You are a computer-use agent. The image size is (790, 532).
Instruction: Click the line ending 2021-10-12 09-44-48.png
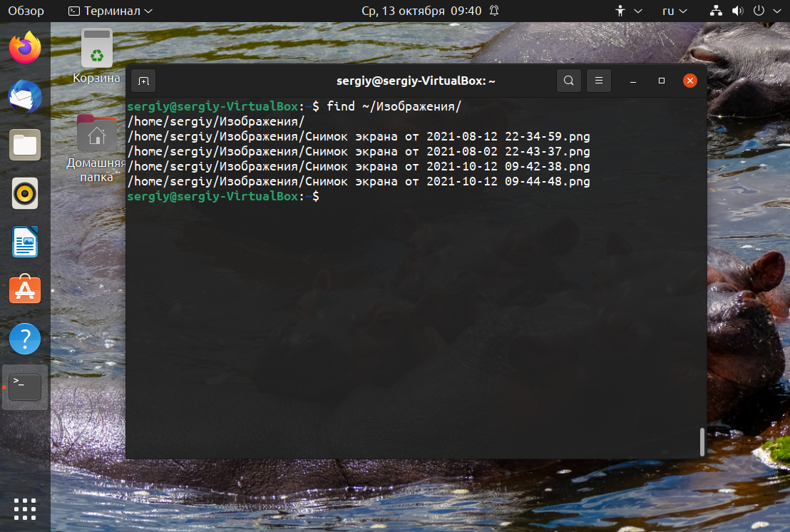(359, 181)
